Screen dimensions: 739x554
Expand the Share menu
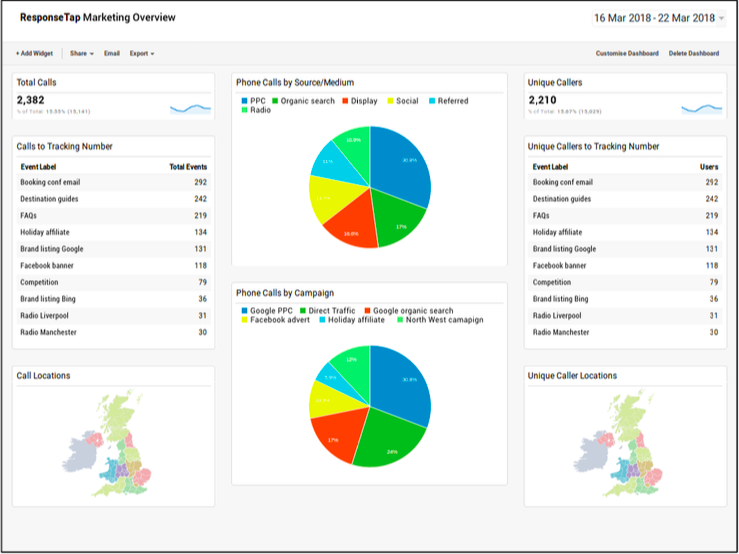(82, 54)
